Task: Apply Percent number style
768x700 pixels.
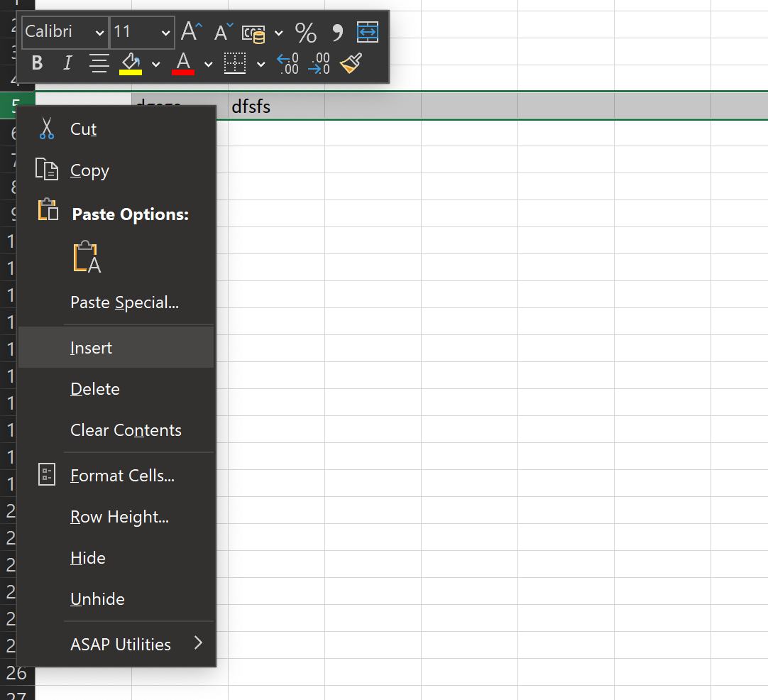Action: (x=306, y=32)
